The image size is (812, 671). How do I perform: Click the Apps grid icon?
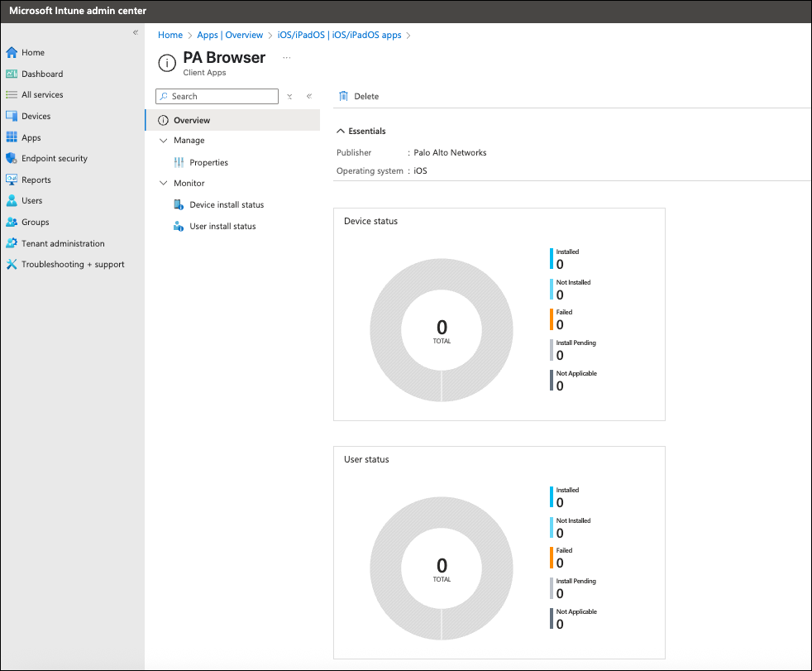12,137
